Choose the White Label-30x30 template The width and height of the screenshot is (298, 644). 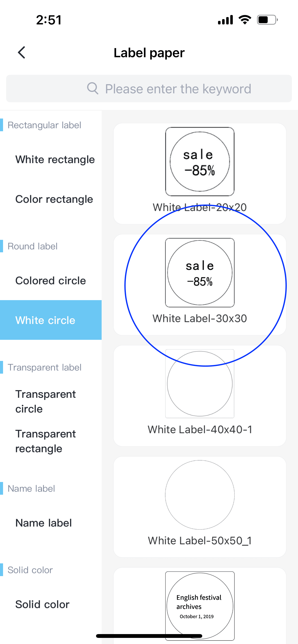coord(200,273)
